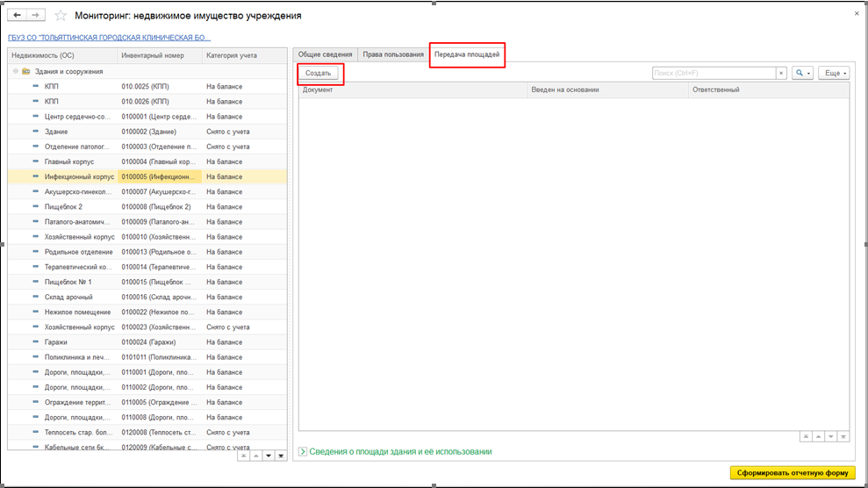Viewport: 868px width, 488px height.
Task: Select the Главный корпус row
Action: (70, 161)
